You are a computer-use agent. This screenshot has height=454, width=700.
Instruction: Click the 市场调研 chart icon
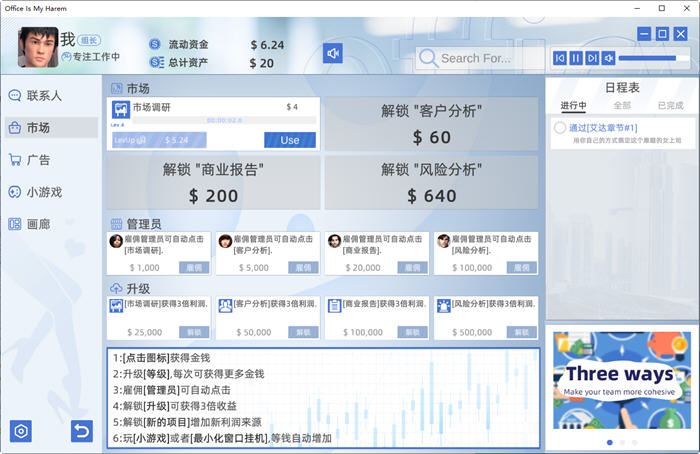119,108
